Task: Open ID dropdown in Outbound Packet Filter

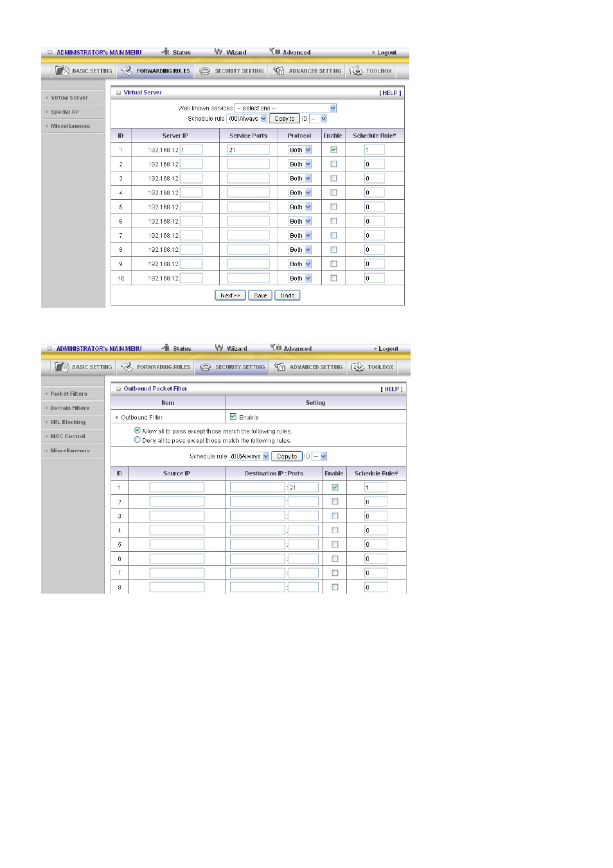Action: coord(320,456)
